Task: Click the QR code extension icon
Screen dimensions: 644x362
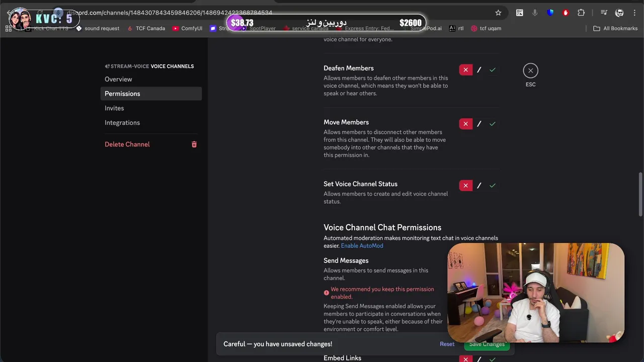Action: pyautogui.click(x=519, y=13)
